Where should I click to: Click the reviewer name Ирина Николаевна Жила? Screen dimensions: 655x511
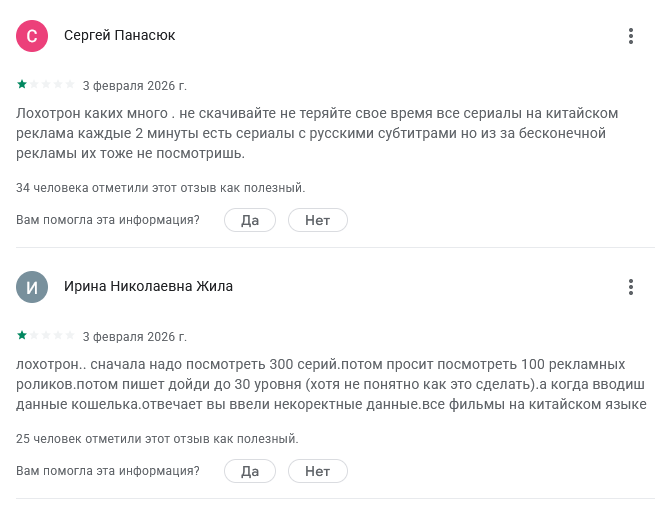[x=148, y=287]
